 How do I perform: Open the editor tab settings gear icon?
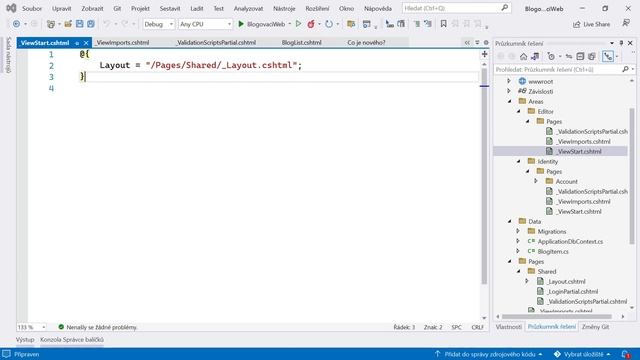pos(486,42)
